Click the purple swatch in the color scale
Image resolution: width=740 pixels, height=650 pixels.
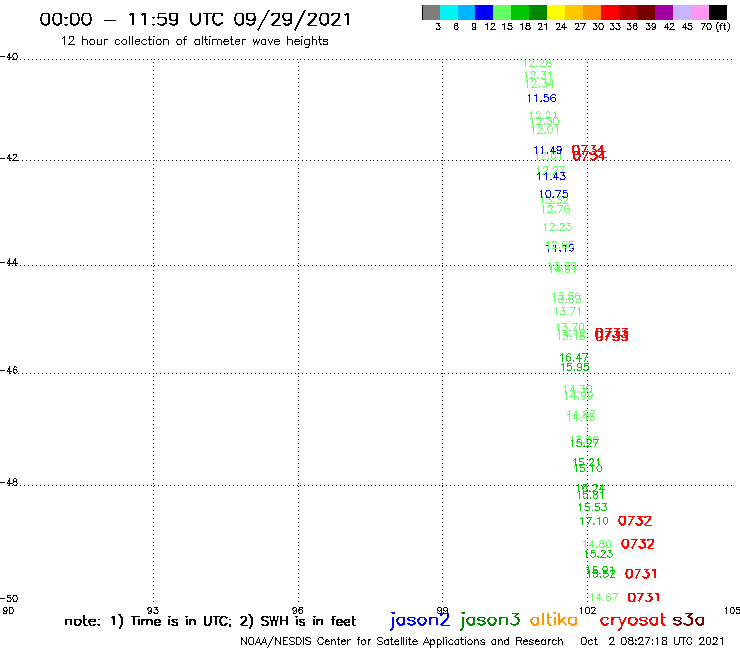tap(664, 12)
